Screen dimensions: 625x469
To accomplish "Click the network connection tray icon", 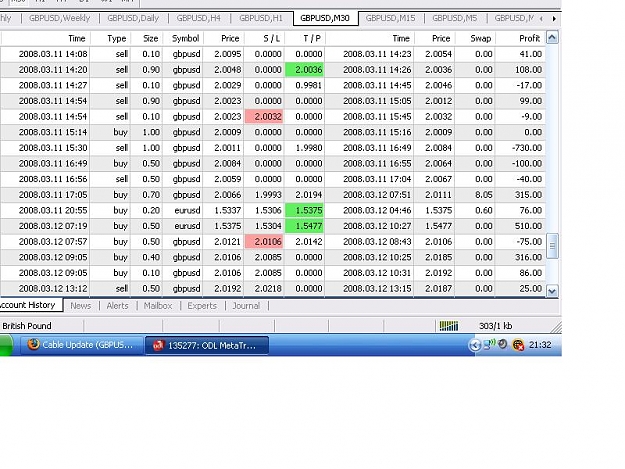I will (489, 344).
